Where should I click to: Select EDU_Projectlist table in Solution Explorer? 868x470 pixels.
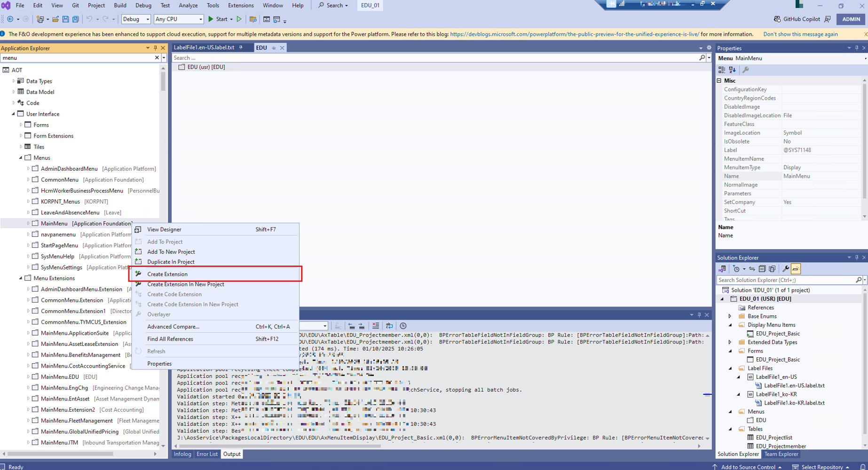tap(774, 438)
